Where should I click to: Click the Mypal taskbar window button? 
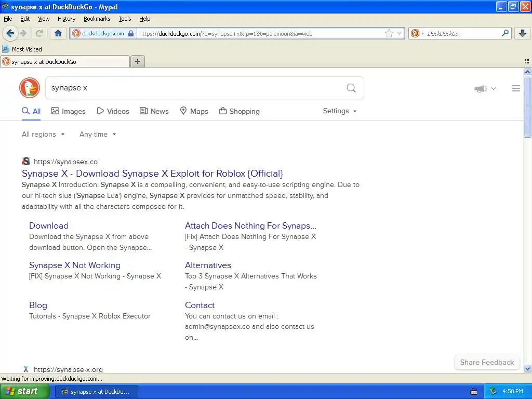96,392
